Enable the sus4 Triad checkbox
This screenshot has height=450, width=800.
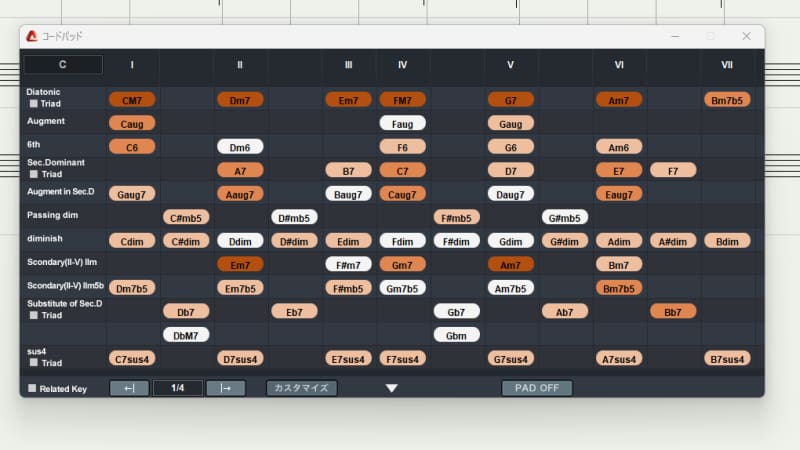click(x=34, y=363)
